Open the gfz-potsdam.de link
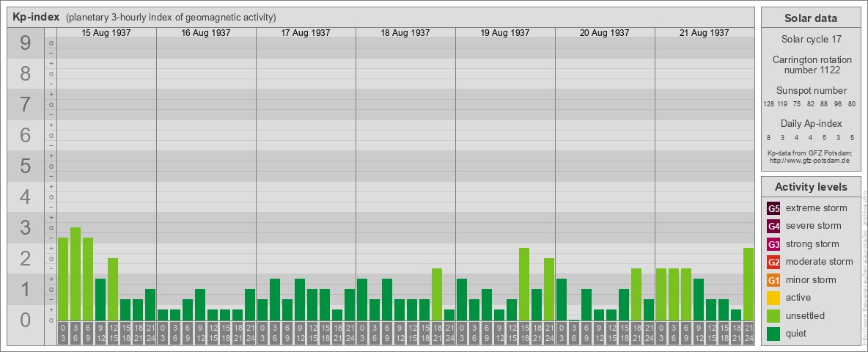 809,161
